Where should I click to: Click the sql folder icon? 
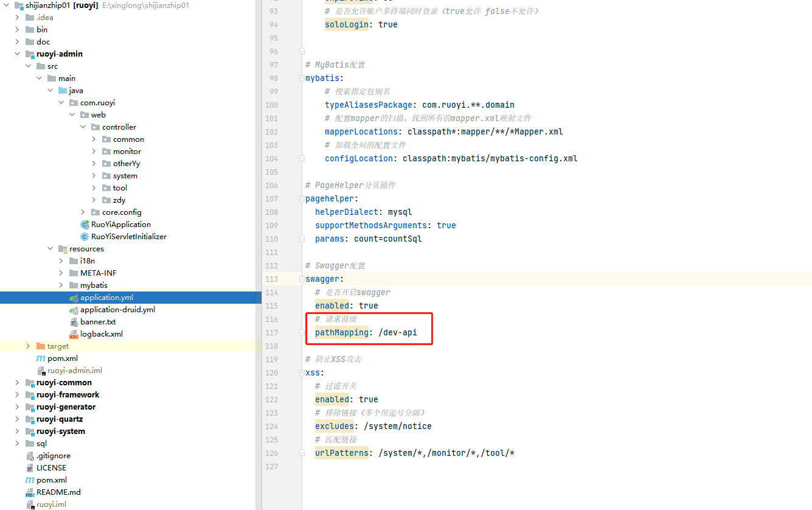pyautogui.click(x=30, y=444)
